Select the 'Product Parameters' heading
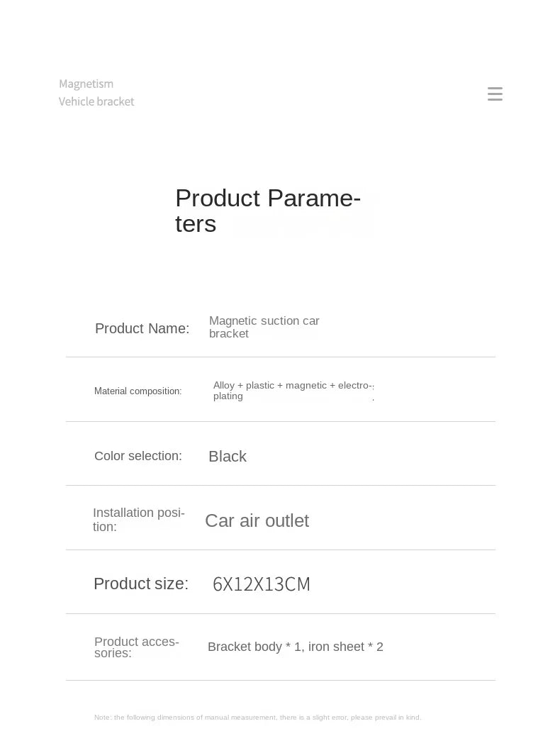The image size is (560, 736). [267, 211]
